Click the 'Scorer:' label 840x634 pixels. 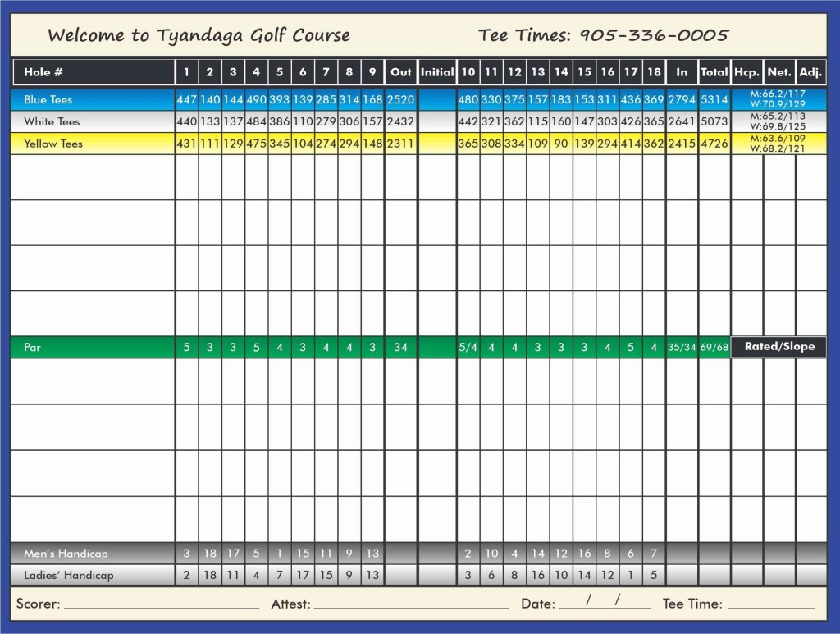[38, 604]
